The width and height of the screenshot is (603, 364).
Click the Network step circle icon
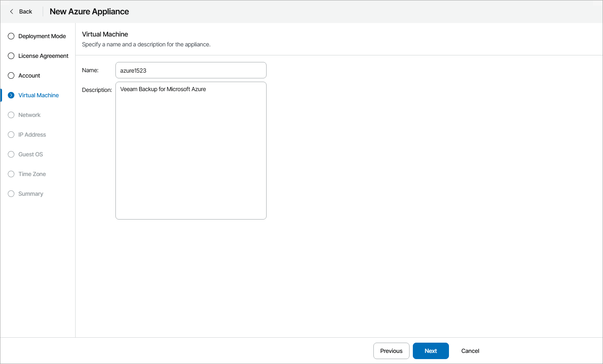[11, 115]
